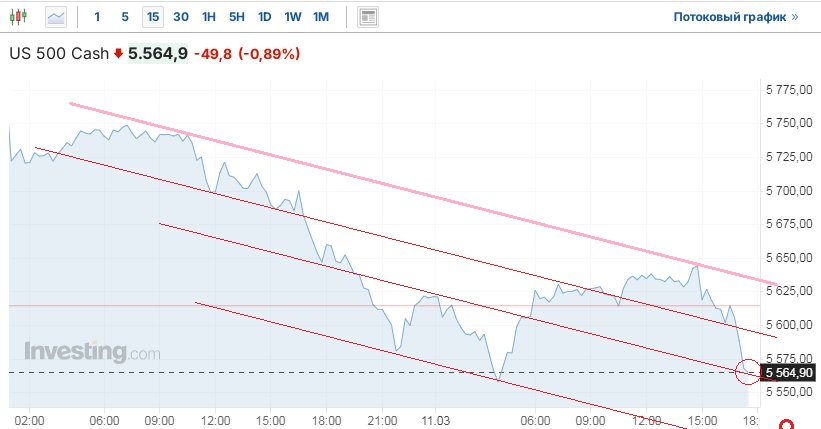Set chart interval to 5H
821x429 pixels.
[x=236, y=17]
